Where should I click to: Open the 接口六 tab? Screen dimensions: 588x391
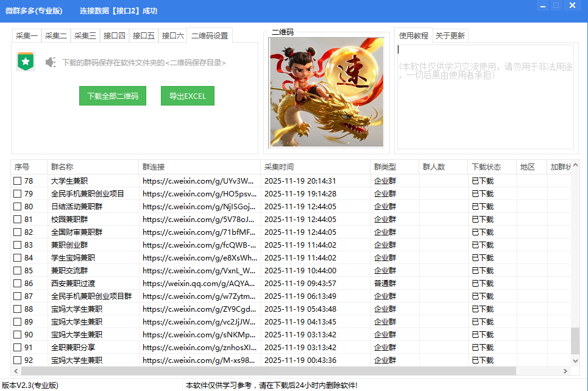pos(173,35)
